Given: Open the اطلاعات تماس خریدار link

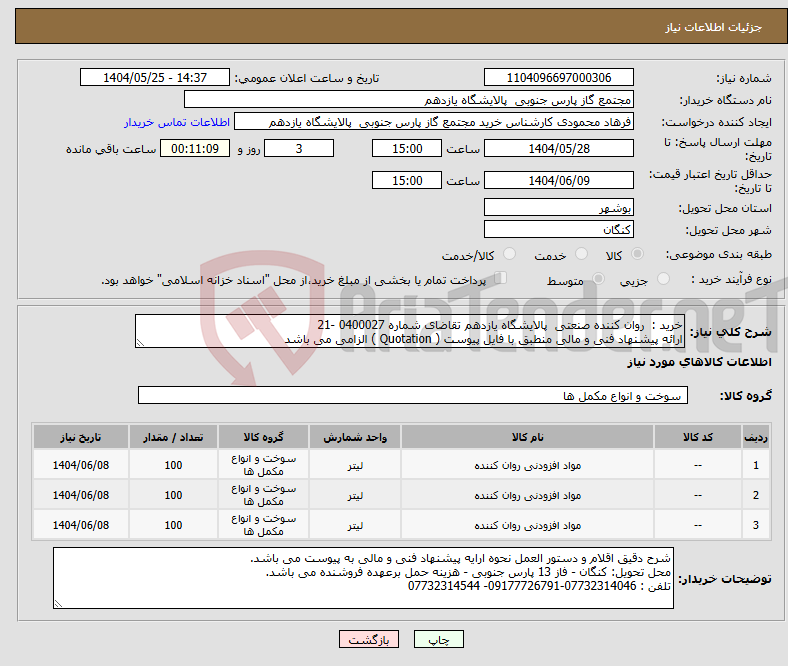Looking at the screenshot, I should [x=177, y=122].
